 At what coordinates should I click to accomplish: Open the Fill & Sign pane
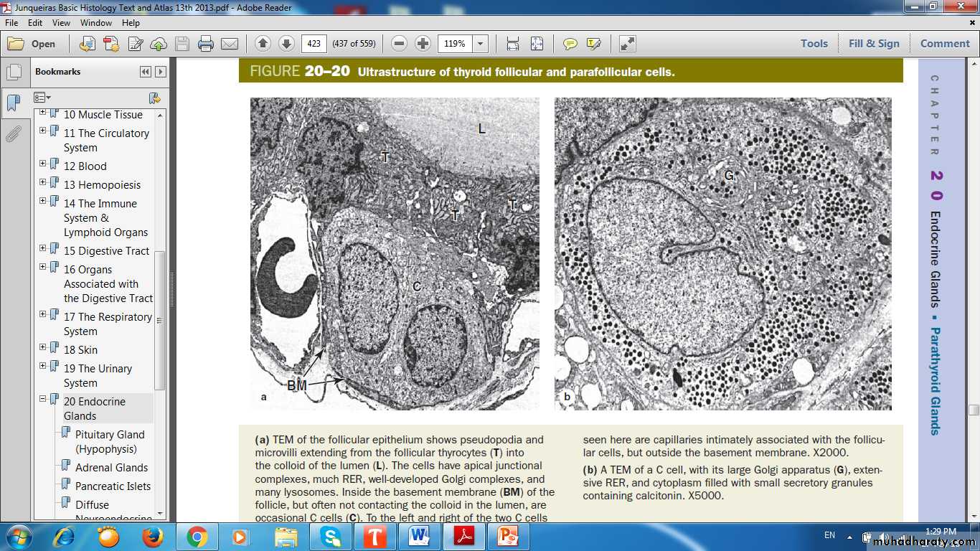[x=873, y=44]
